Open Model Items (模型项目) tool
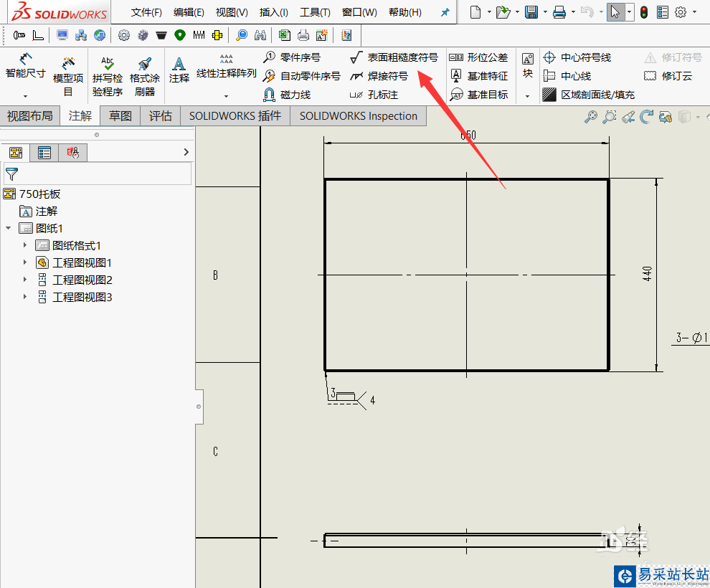The height and width of the screenshot is (588, 710). [x=68, y=76]
